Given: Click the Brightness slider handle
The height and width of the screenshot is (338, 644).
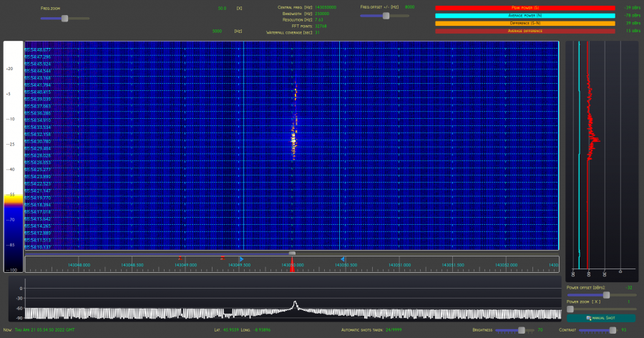Looking at the screenshot, I should coord(521,330).
